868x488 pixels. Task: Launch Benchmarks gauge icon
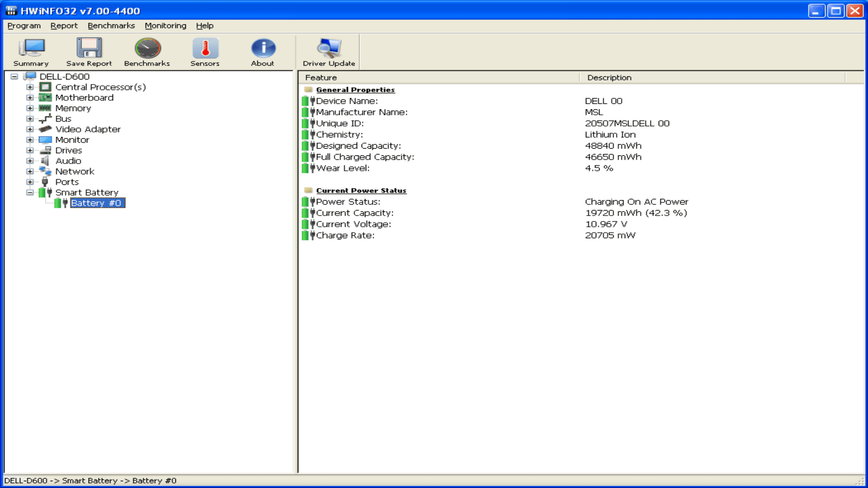(147, 48)
